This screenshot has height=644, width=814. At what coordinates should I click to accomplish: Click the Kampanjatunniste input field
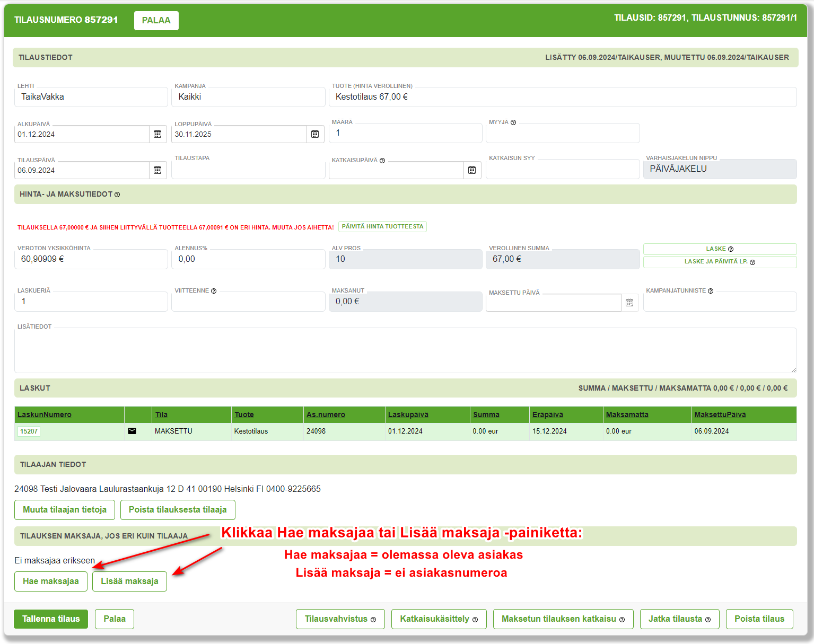720,302
